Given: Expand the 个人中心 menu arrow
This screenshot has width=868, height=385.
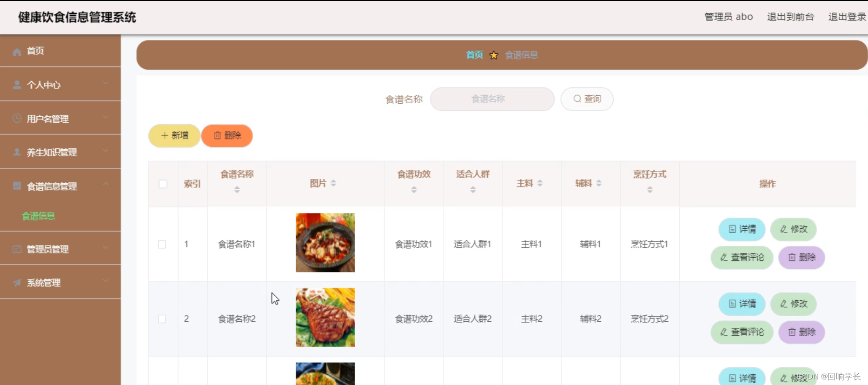Looking at the screenshot, I should (x=106, y=84).
